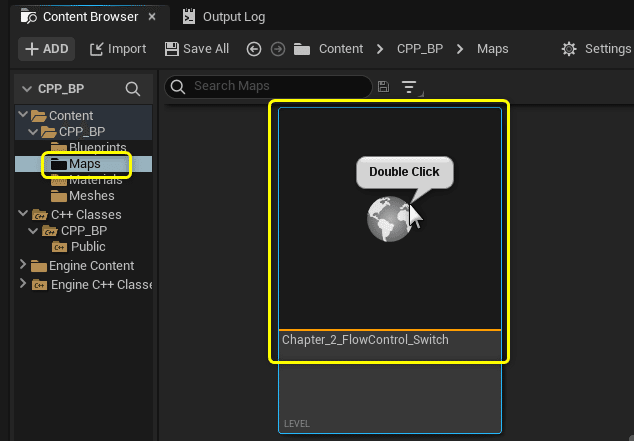Select the globe level asset icon
Screen dimensions: 634x441
389,219
